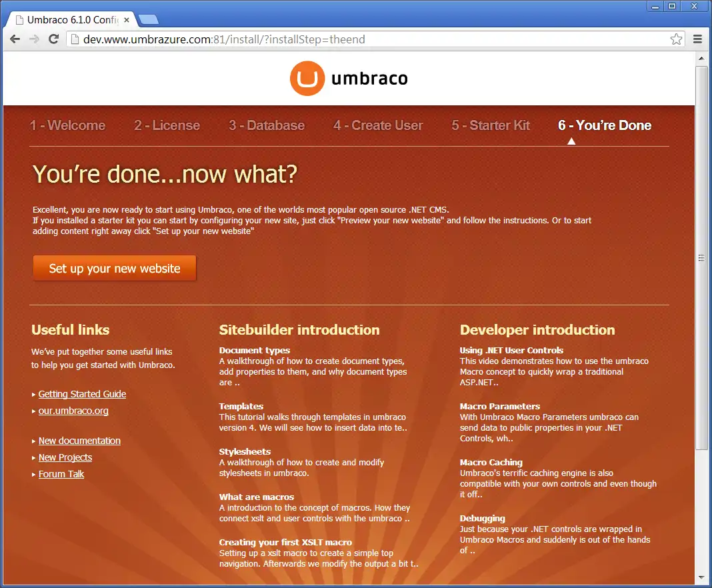Viewport: 712px width, 588px height.
Task: Minimize the browser window
Action: (x=655, y=7)
